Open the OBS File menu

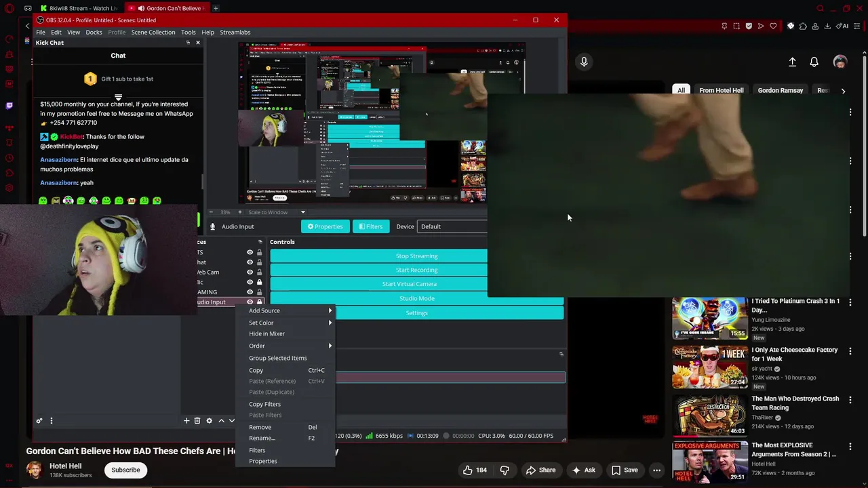41,32
